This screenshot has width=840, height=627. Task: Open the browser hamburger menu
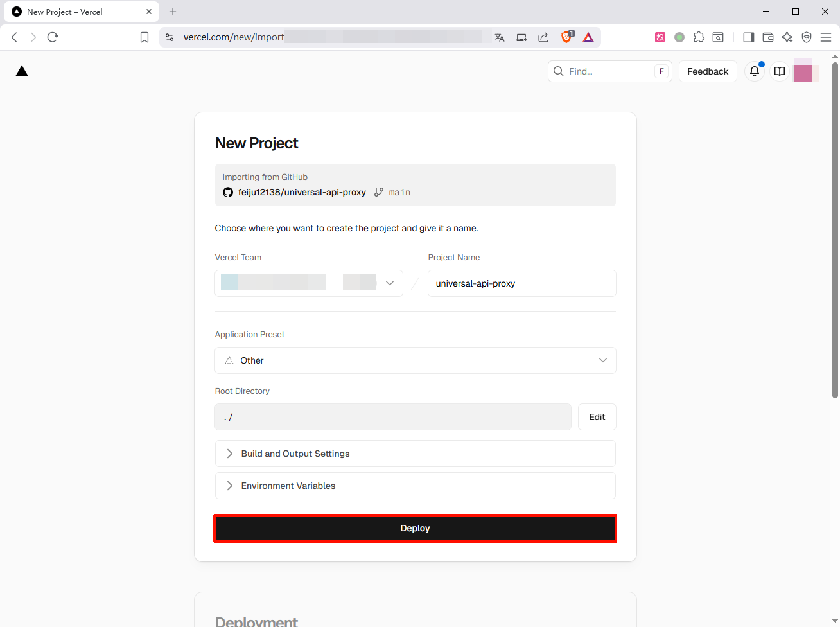point(826,37)
